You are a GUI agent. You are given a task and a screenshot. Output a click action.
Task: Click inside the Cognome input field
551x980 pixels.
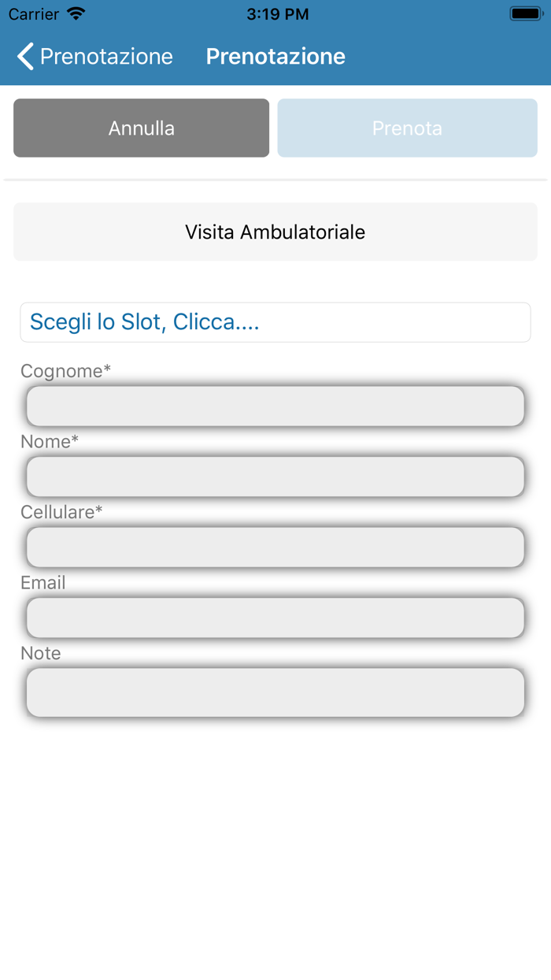coord(275,405)
